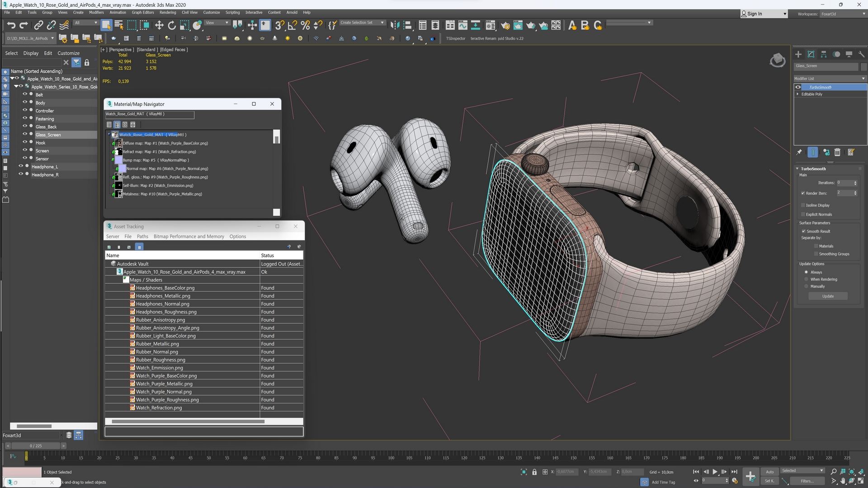
Task: Open the Create Selection Set dropdown
Action: click(x=362, y=23)
